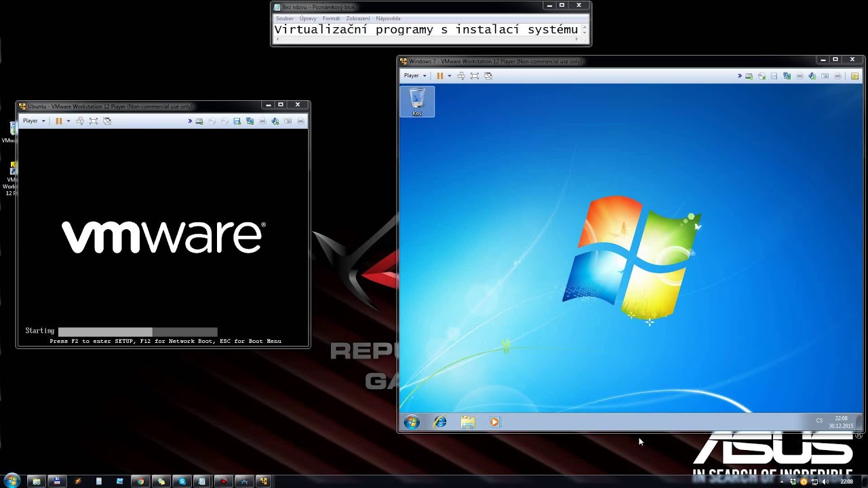The width and height of the screenshot is (868, 488).
Task: Click the first CD/DVD device icon in the Ubuntu toolbar
Action: pyautogui.click(x=212, y=121)
